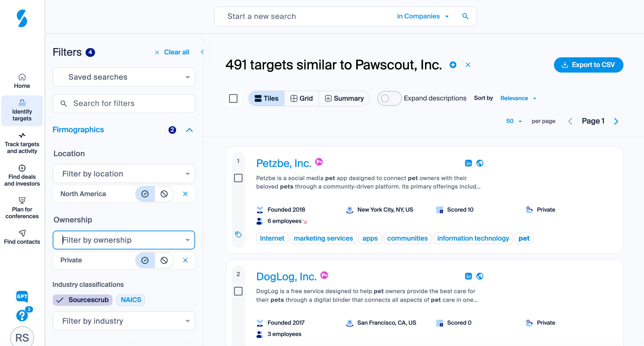This screenshot has height=346, width=644.
Task: Open DogLog website globe icon
Action: tap(480, 276)
